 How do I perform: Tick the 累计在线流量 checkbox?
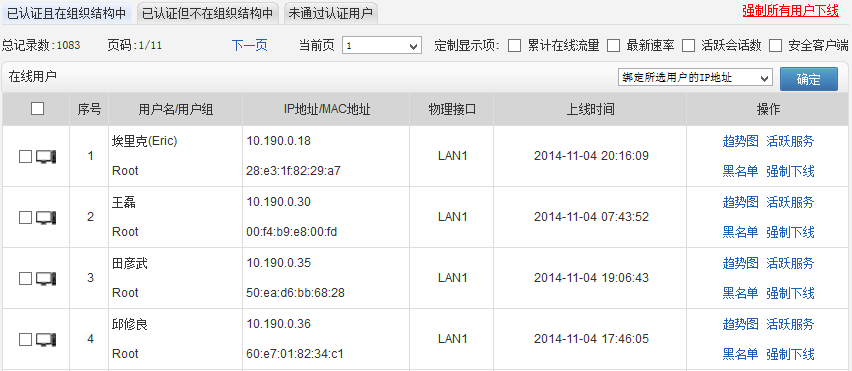514,46
